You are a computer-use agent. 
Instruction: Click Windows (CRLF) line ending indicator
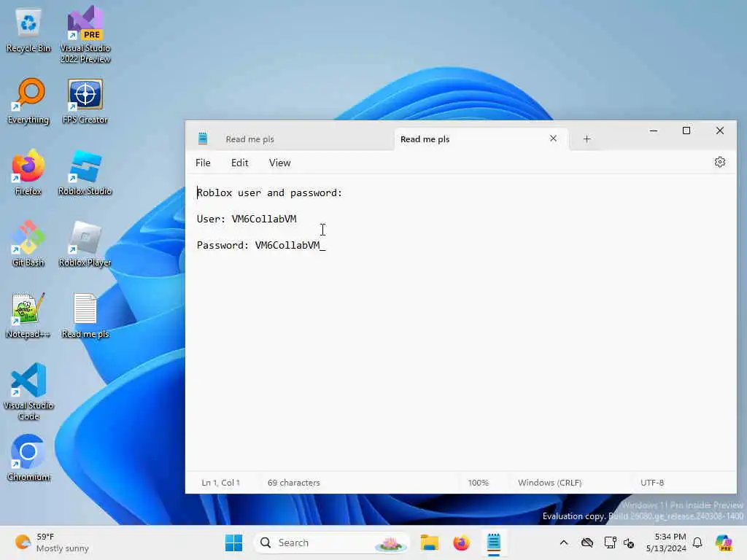[x=550, y=483]
